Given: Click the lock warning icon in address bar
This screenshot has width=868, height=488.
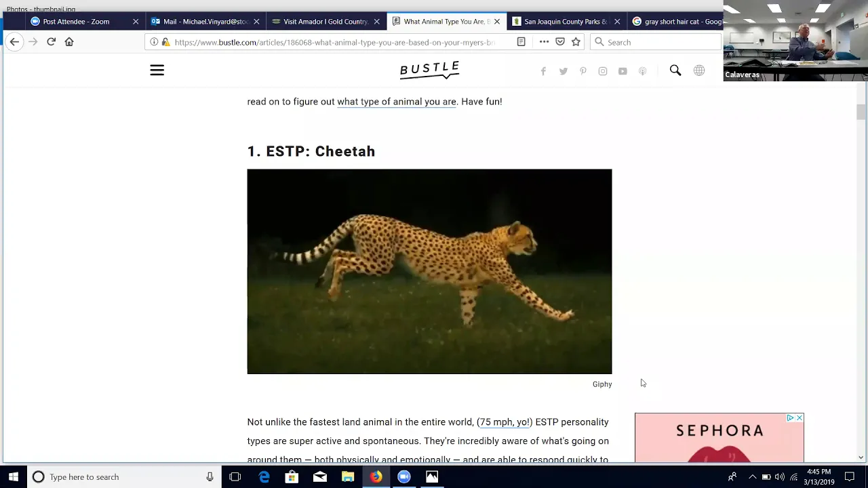Looking at the screenshot, I should coord(165,42).
